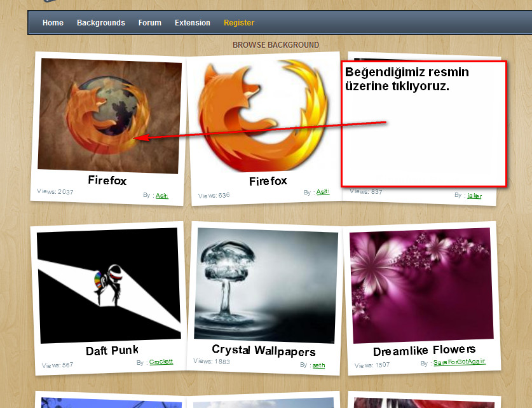This screenshot has width=532, height=408.
Task: Open the Crystal Wallpapers thumbnail
Action: point(266,285)
